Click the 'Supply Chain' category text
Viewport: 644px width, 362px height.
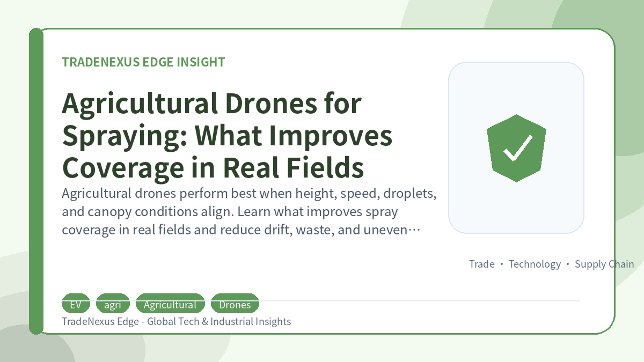(604, 264)
